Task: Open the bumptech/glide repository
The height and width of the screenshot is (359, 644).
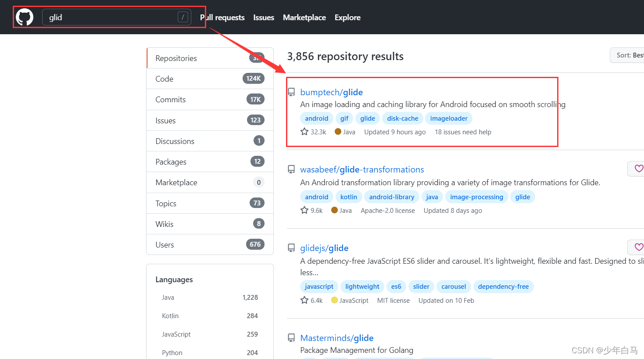Action: (x=331, y=92)
